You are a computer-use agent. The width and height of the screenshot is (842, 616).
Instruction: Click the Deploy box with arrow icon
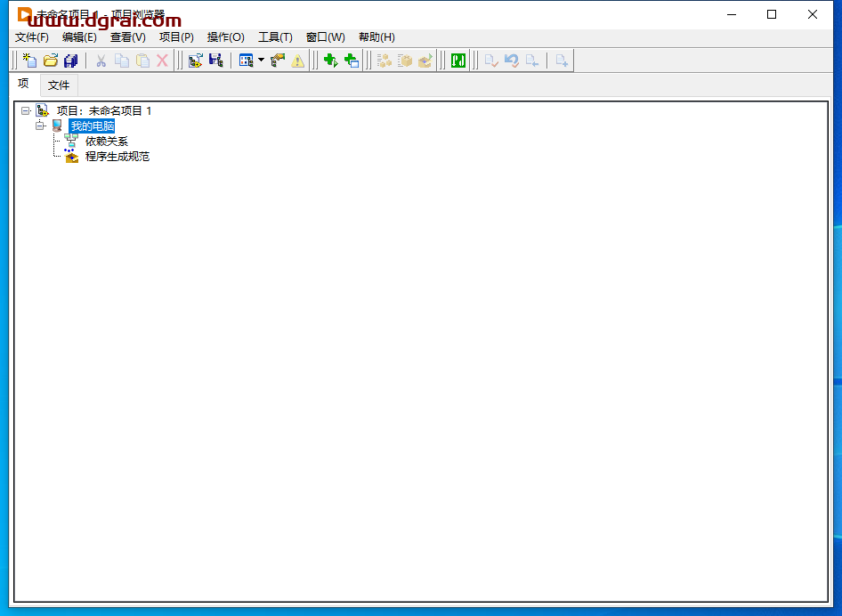point(425,61)
